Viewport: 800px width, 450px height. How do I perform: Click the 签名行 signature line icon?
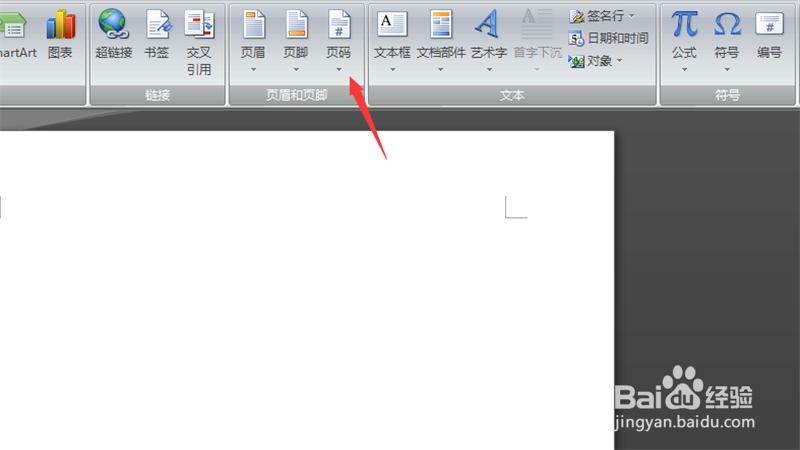click(577, 16)
